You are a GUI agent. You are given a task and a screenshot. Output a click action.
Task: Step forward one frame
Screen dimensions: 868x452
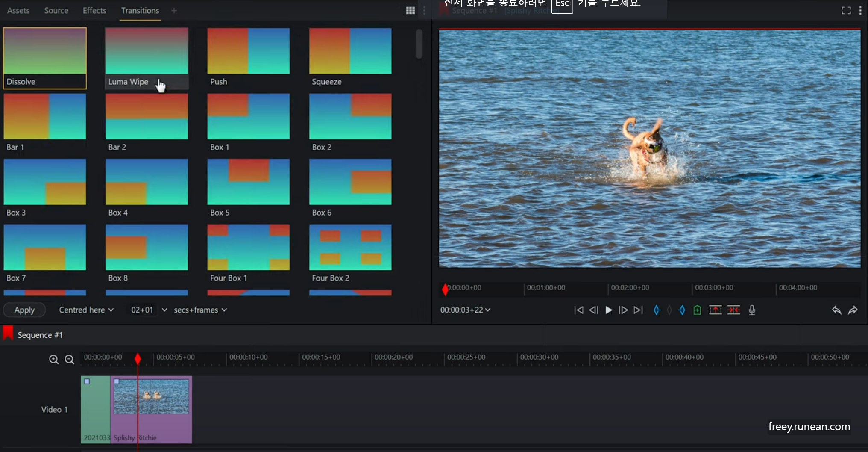pos(623,310)
